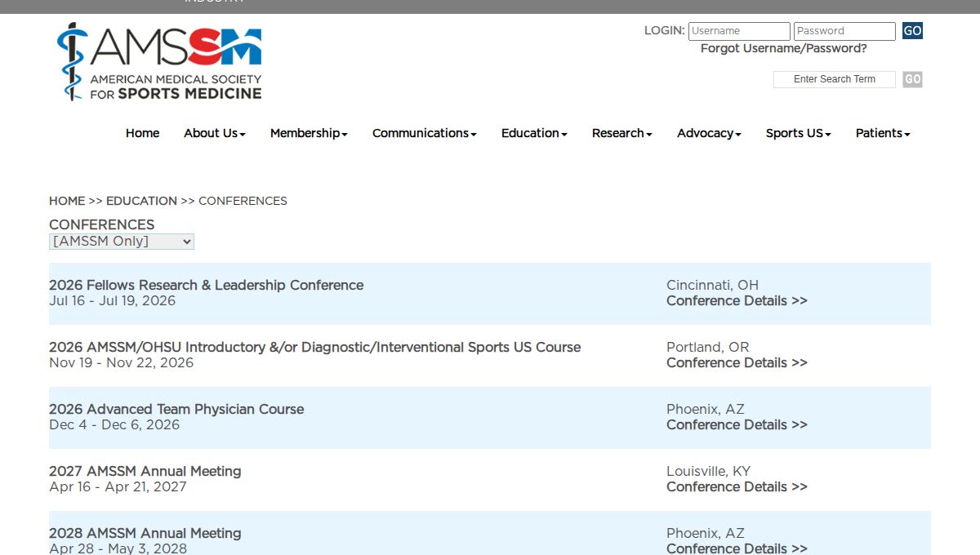Open 2027 AMSSM Annual Meeting title
The image size is (980, 555).
tap(145, 471)
